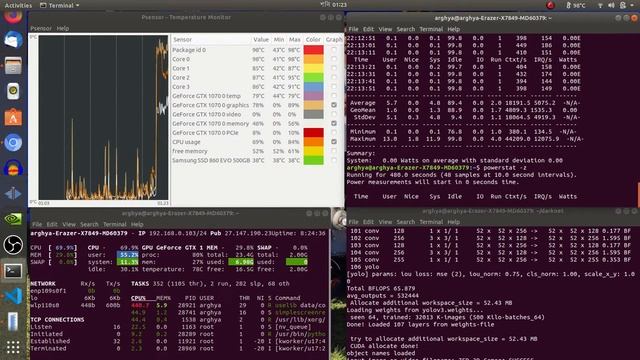
Task: Change the grey swatch of GeForce video
Action: pyautogui.click(x=313, y=114)
